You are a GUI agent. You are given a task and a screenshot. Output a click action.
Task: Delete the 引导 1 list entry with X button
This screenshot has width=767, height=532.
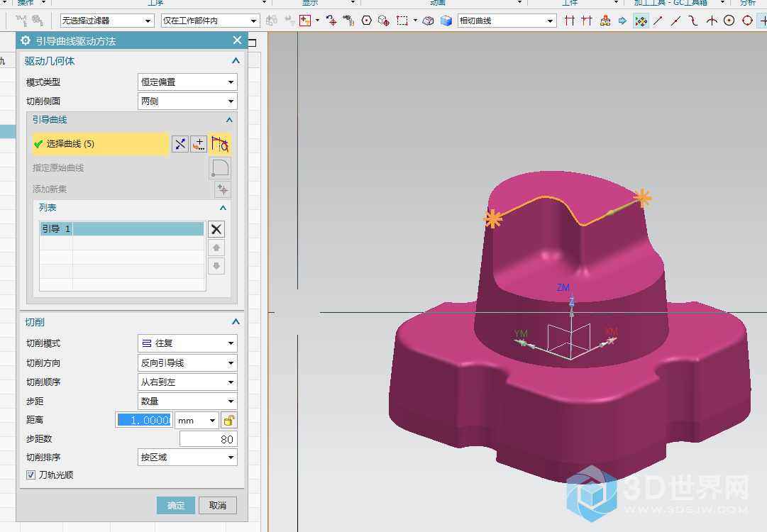[216, 229]
